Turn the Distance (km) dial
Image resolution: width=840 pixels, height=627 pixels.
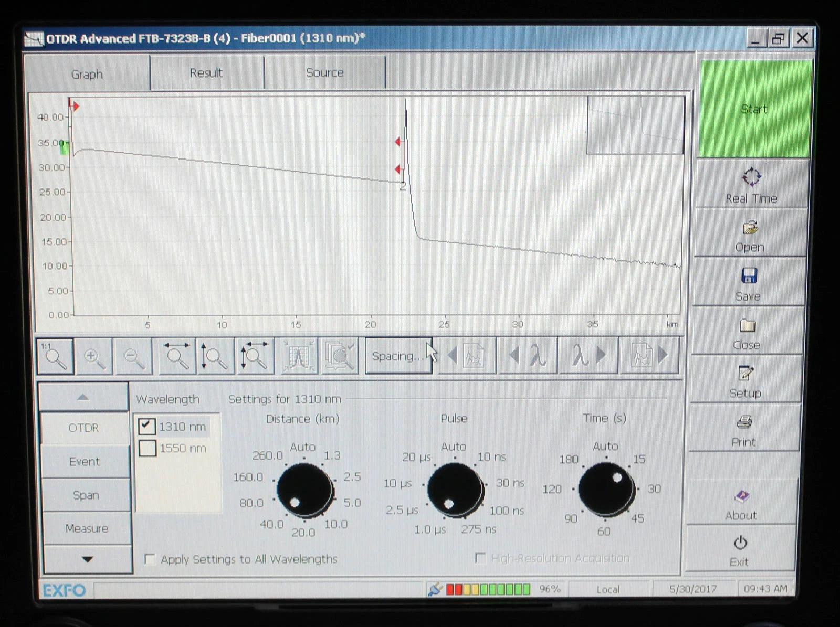305,491
